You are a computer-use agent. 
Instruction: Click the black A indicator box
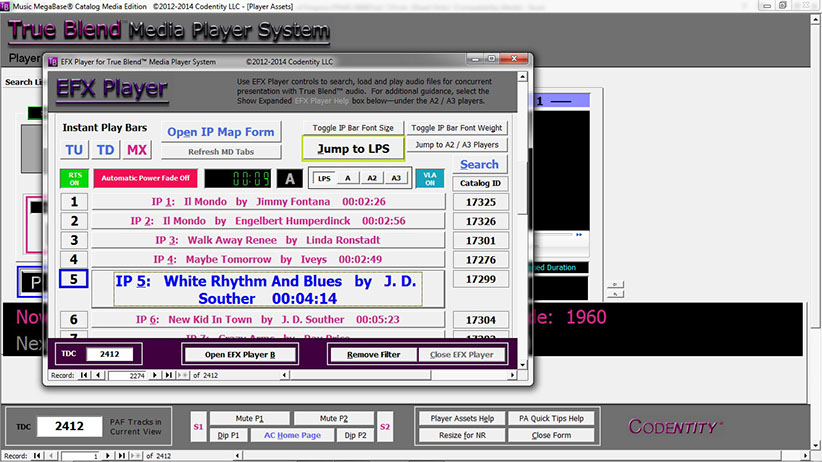point(289,178)
